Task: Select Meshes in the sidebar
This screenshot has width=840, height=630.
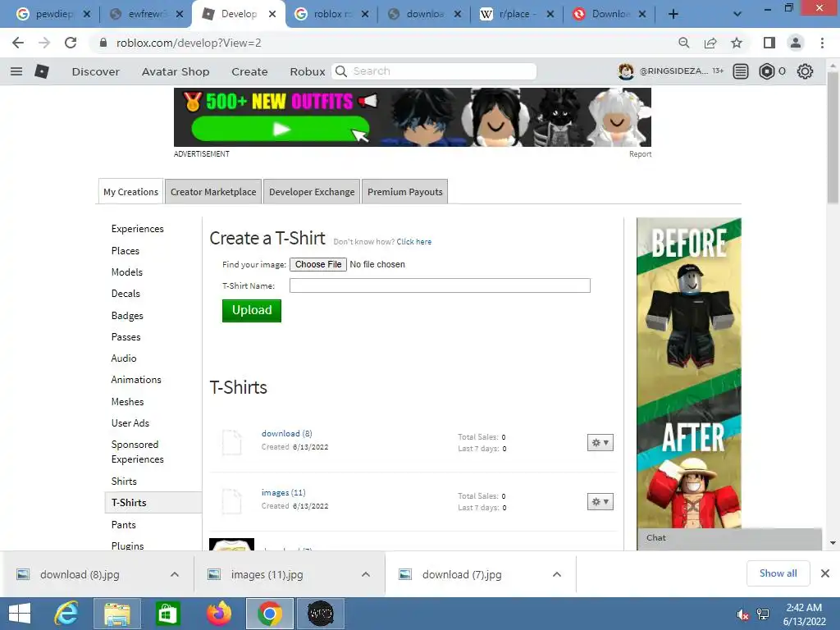Action: click(x=127, y=402)
